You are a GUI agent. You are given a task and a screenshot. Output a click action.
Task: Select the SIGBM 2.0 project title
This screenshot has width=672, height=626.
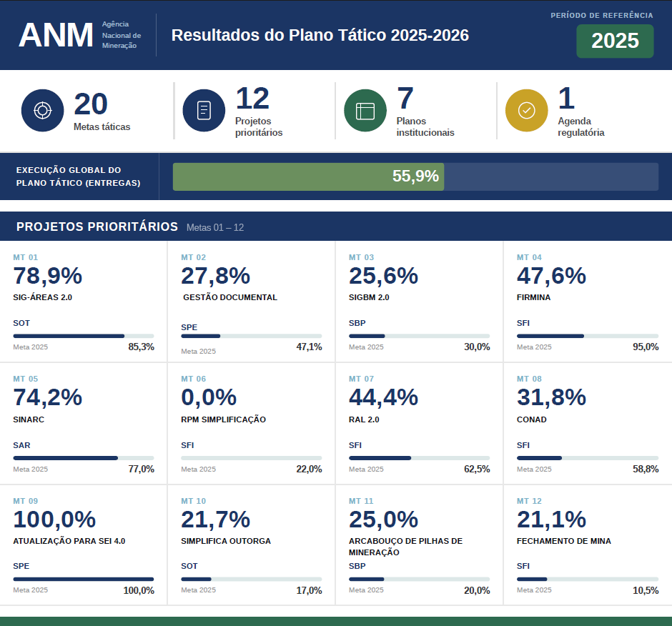pos(369,297)
